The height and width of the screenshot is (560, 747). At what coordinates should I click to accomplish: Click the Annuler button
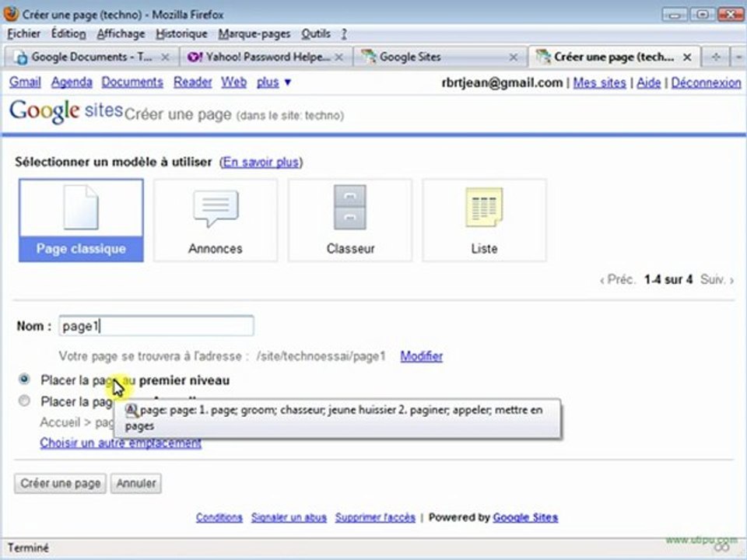pos(136,483)
